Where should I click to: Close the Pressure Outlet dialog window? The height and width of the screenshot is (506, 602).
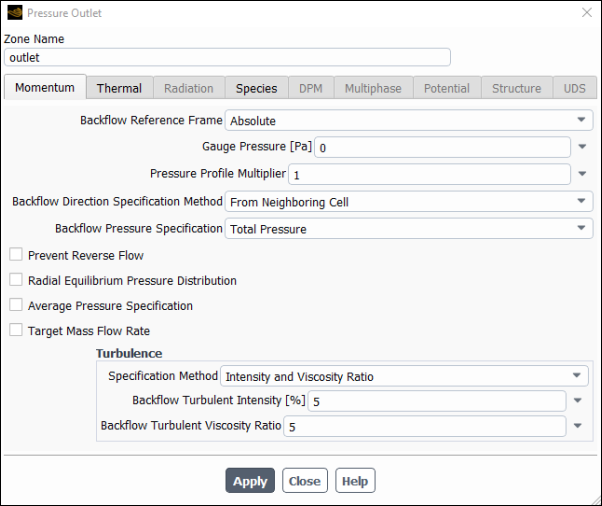pyautogui.click(x=586, y=13)
